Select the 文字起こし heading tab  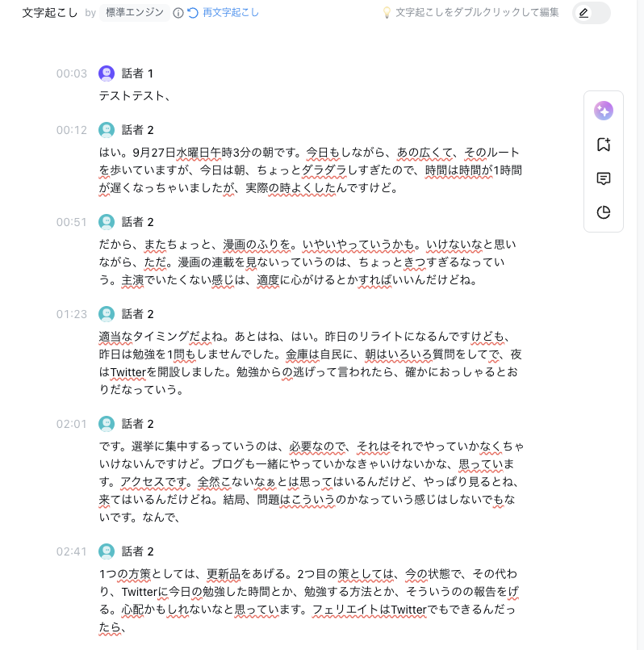click(x=49, y=13)
